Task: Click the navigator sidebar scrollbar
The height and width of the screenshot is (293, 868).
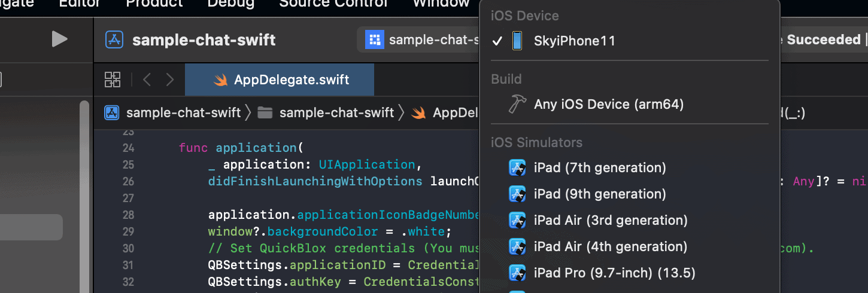Action: coord(84,197)
